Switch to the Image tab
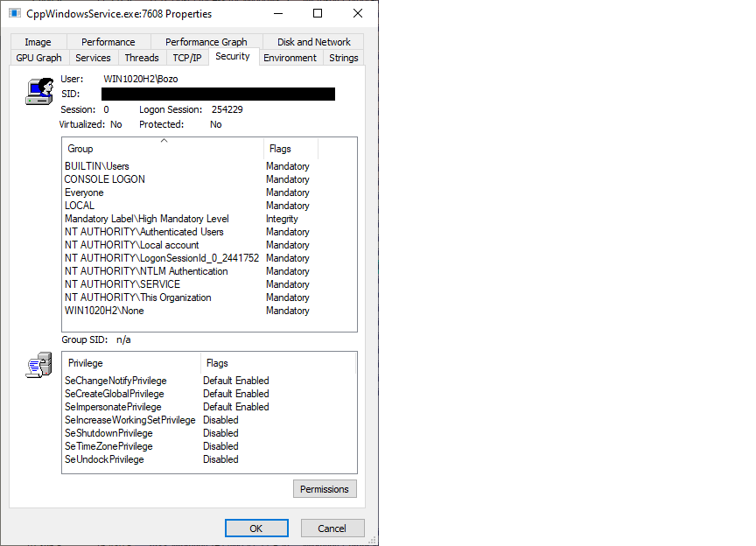 pyautogui.click(x=38, y=41)
